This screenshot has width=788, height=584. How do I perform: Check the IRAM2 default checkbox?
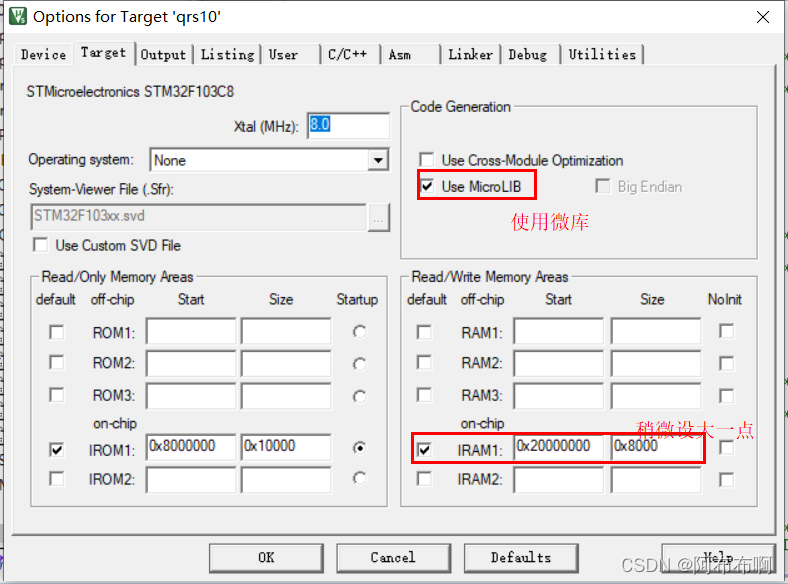click(424, 478)
